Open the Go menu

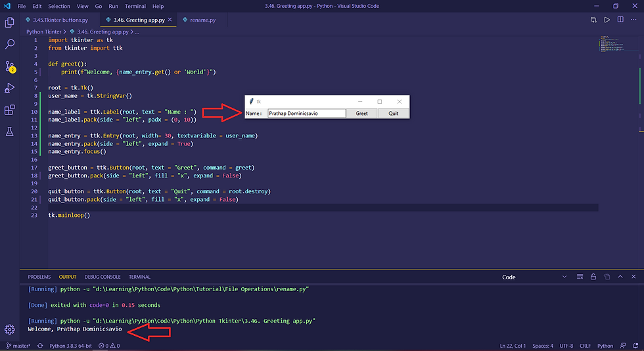tap(99, 6)
